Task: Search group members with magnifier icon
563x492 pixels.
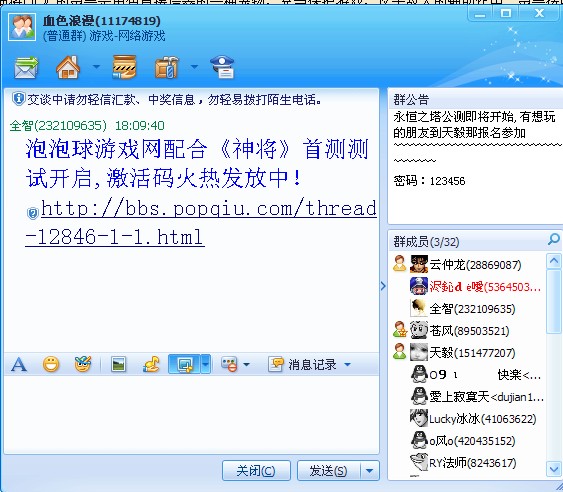Action: click(554, 239)
